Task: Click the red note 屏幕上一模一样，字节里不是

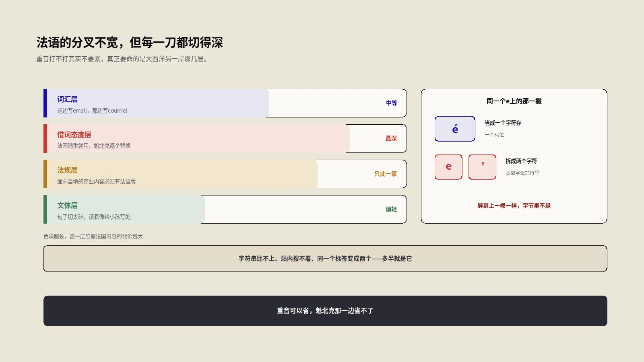Action: 514,206
